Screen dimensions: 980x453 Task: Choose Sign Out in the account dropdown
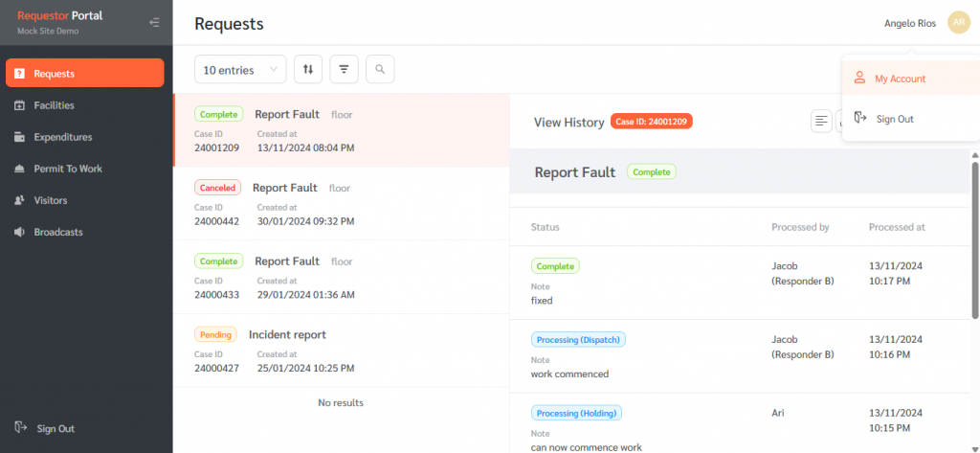895,119
